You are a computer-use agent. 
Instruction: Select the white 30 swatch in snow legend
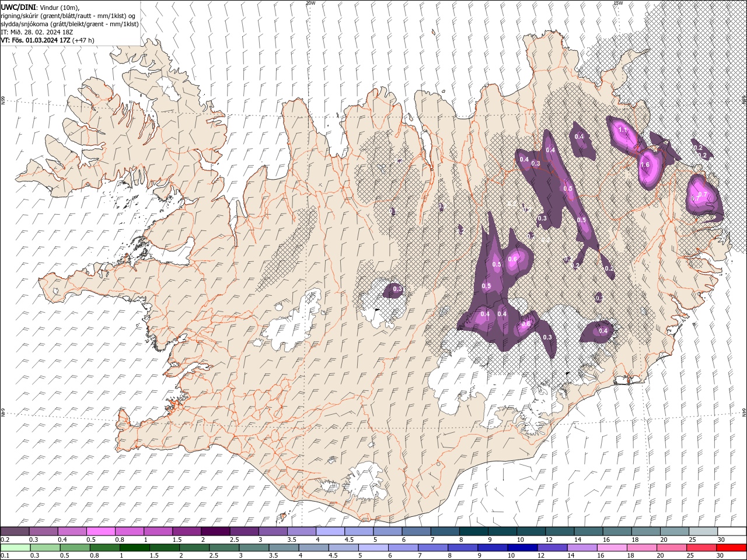pos(732,531)
